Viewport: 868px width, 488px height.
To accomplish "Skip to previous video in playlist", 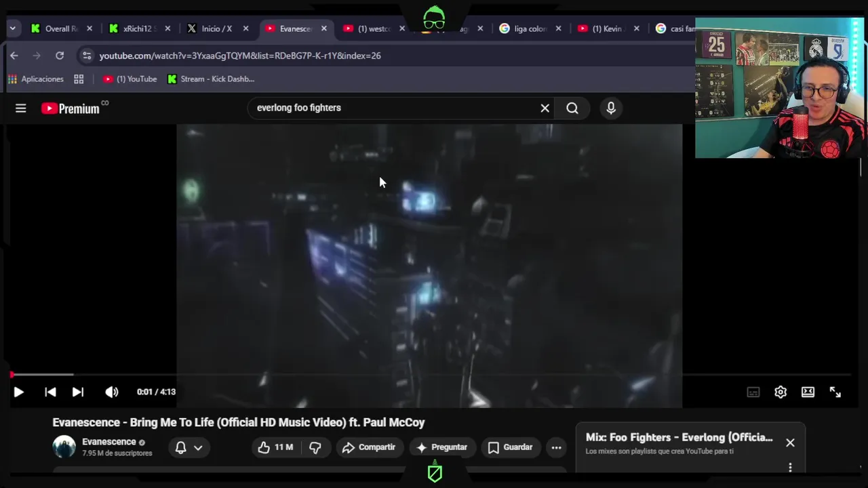I will coord(50,392).
